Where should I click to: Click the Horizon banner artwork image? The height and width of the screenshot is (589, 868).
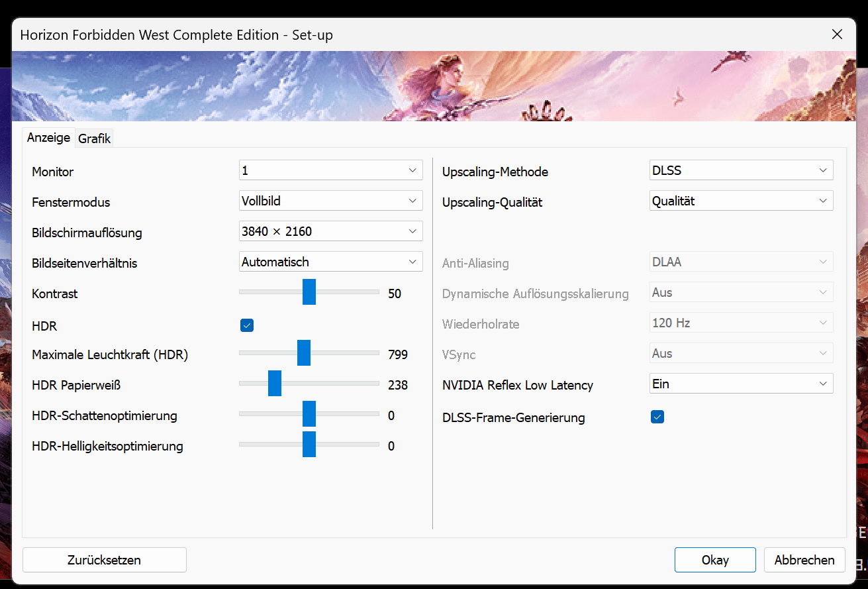[434, 86]
